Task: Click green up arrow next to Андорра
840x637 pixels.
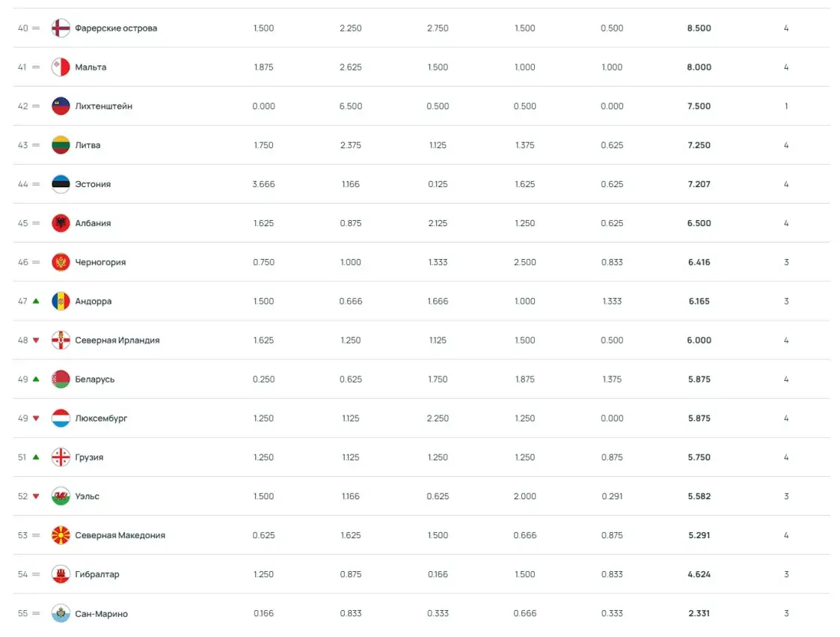Action: coord(36,301)
